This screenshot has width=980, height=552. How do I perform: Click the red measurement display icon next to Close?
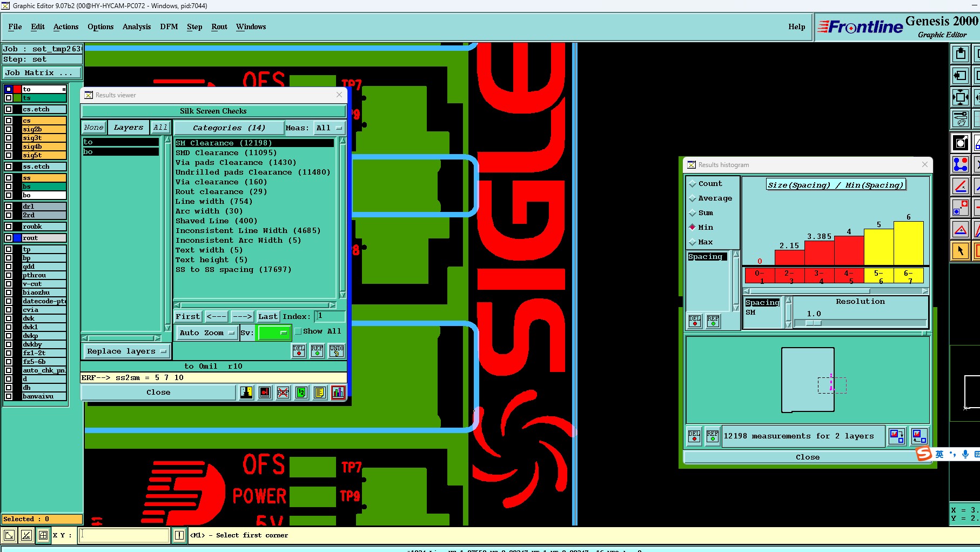(265, 393)
